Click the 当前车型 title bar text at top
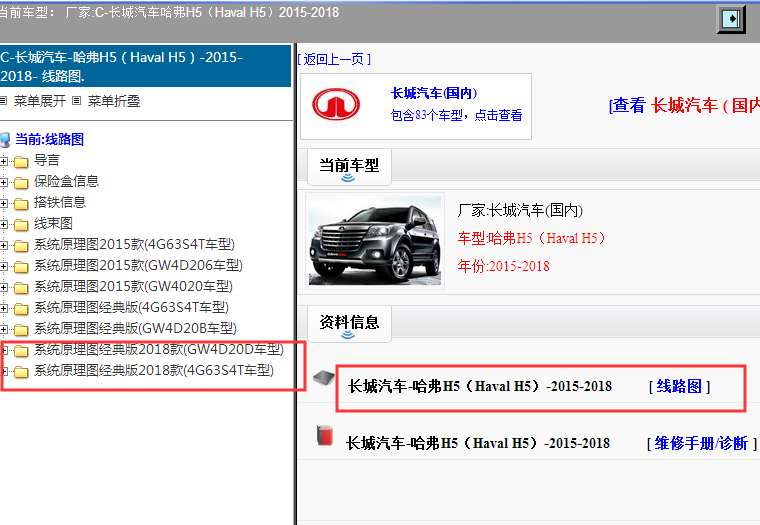This screenshot has height=525, width=760. click(169, 12)
